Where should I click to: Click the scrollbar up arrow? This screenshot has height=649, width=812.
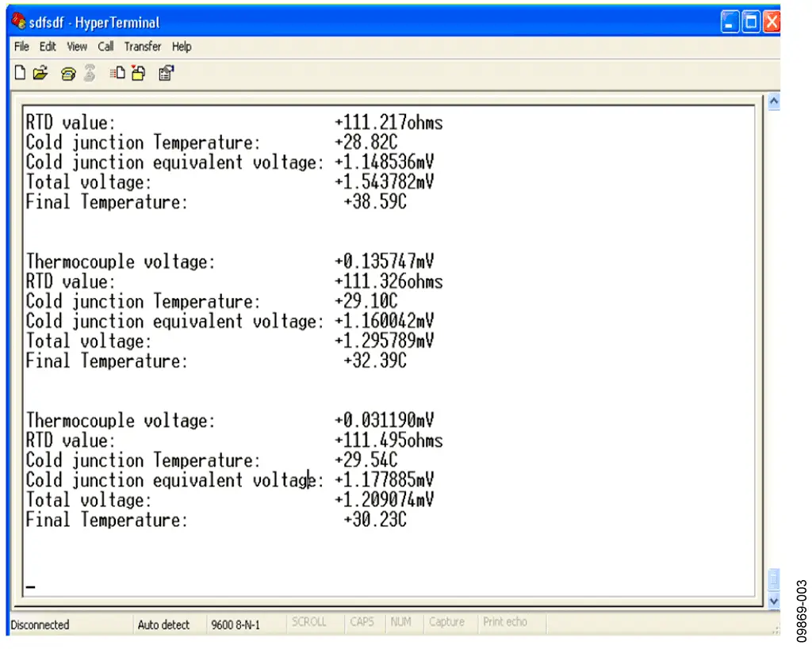pos(774,102)
